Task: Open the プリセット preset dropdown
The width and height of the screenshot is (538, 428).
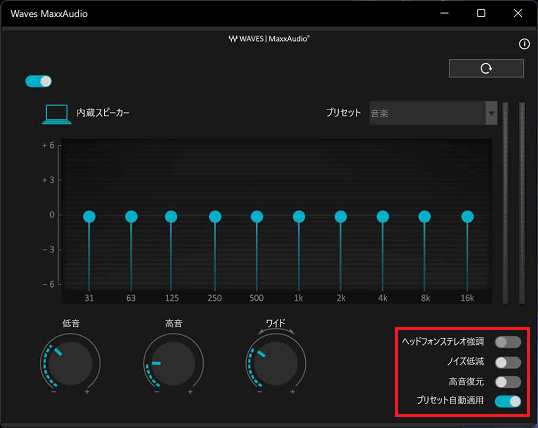Action: pyautogui.click(x=433, y=113)
